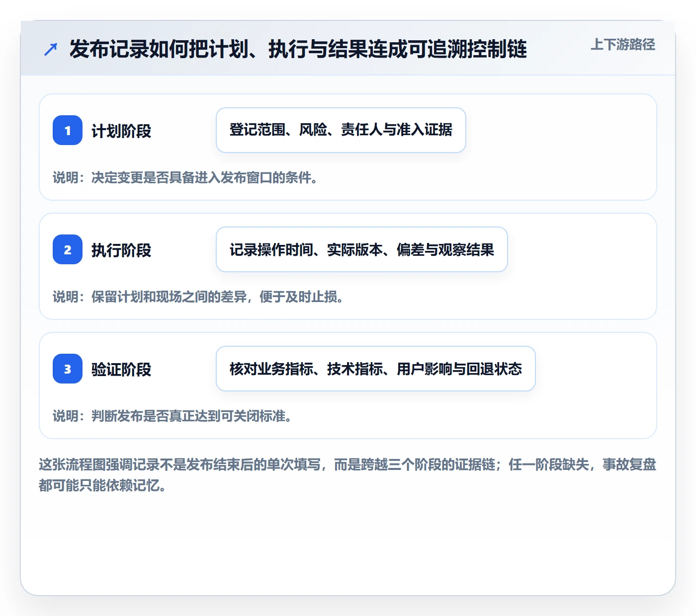Screen dimensions: 696x616
Task: Select the 记录操作时间、实际版本、偏差与观察结果 box
Action: pyautogui.click(x=362, y=249)
